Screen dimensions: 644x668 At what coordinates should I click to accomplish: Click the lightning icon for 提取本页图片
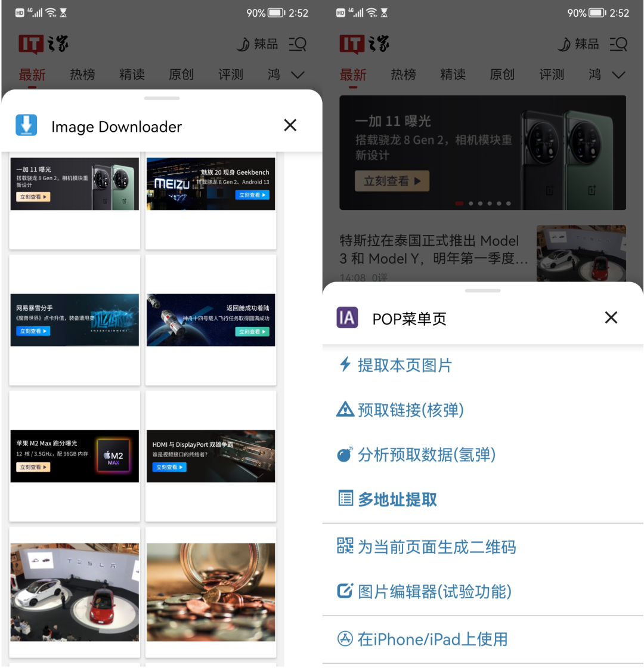coord(345,364)
